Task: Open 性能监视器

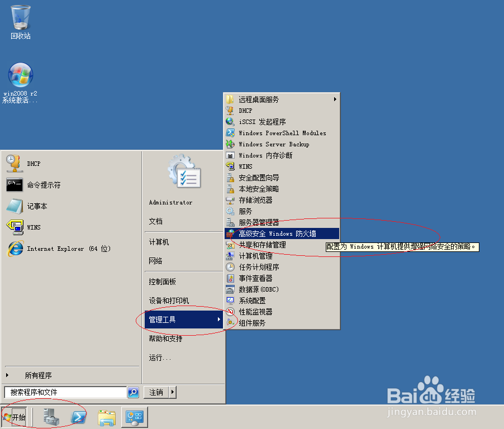Action: (x=282, y=312)
